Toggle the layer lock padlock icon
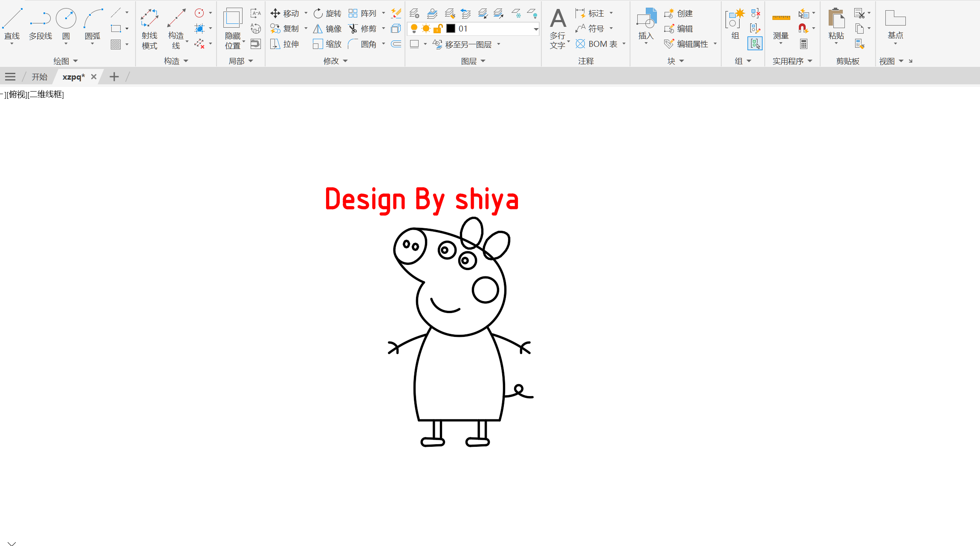Screen dimensions: 980x546 (438, 29)
